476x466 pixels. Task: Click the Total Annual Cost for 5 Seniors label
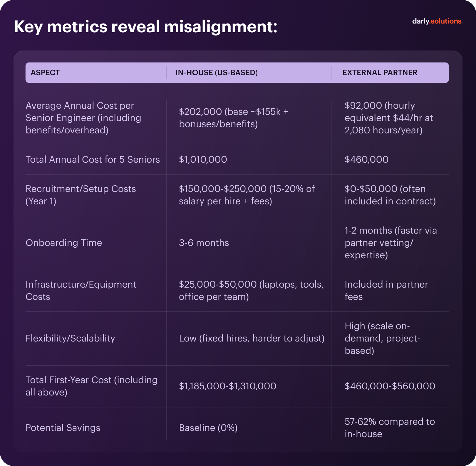click(93, 160)
